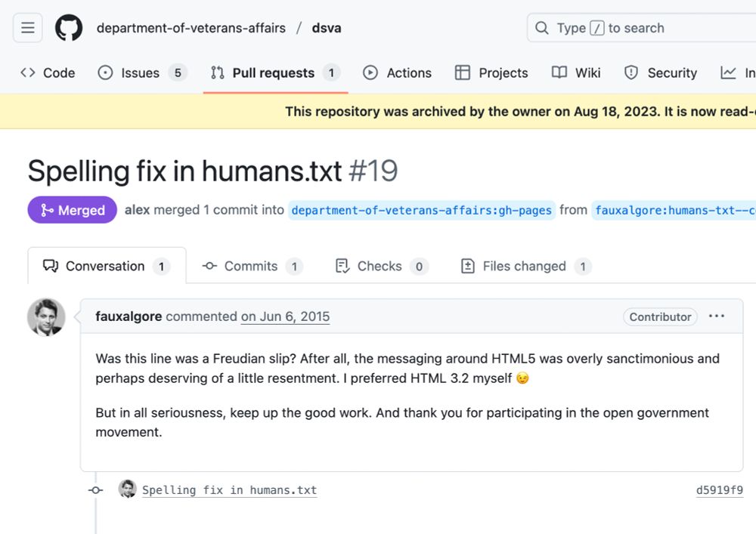Open small avatar beside commit entry
This screenshot has height=534, width=756.
(x=127, y=489)
